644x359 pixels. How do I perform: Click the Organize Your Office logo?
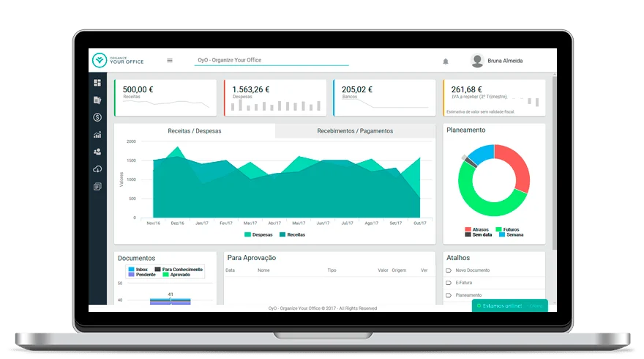(x=119, y=61)
